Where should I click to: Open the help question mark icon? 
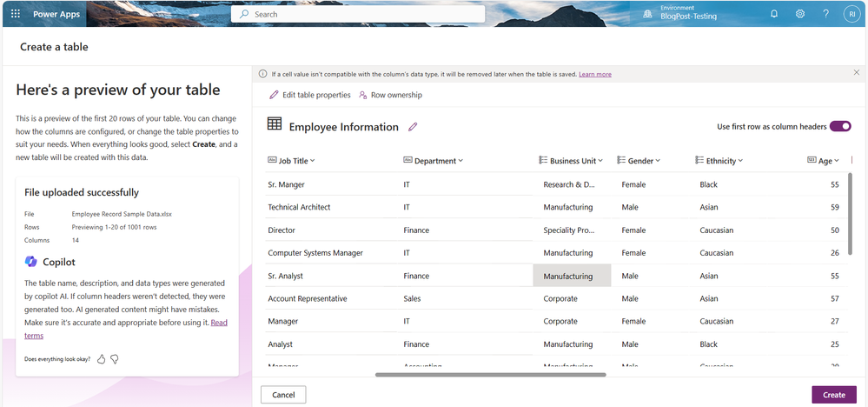pos(826,15)
